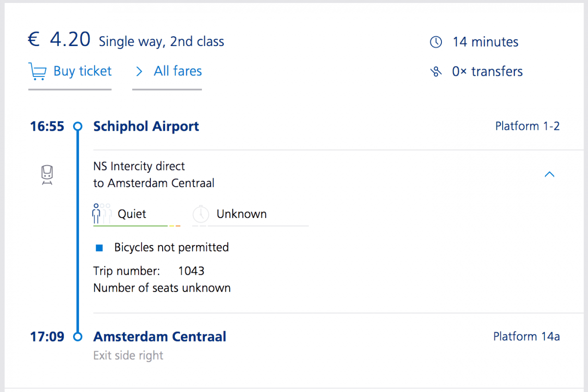Click the shopping cart icon

coord(37,72)
